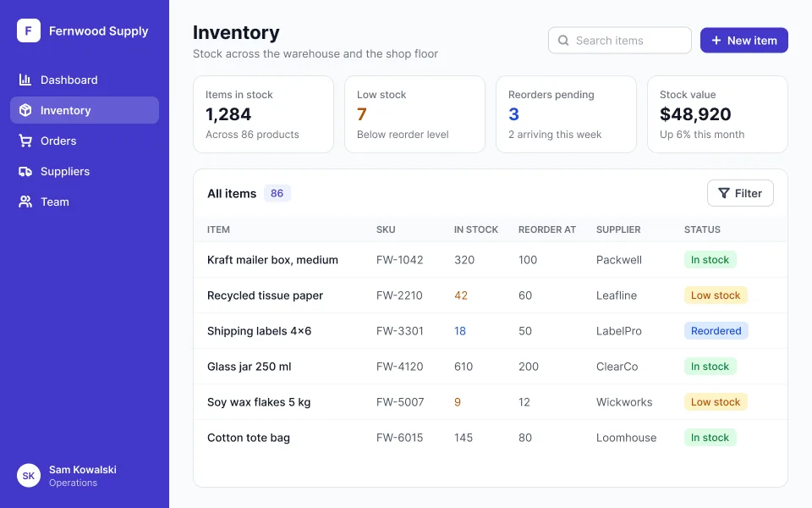The height and width of the screenshot is (508, 812).
Task: Click the Dashboard bar chart icon
Action: [25, 80]
